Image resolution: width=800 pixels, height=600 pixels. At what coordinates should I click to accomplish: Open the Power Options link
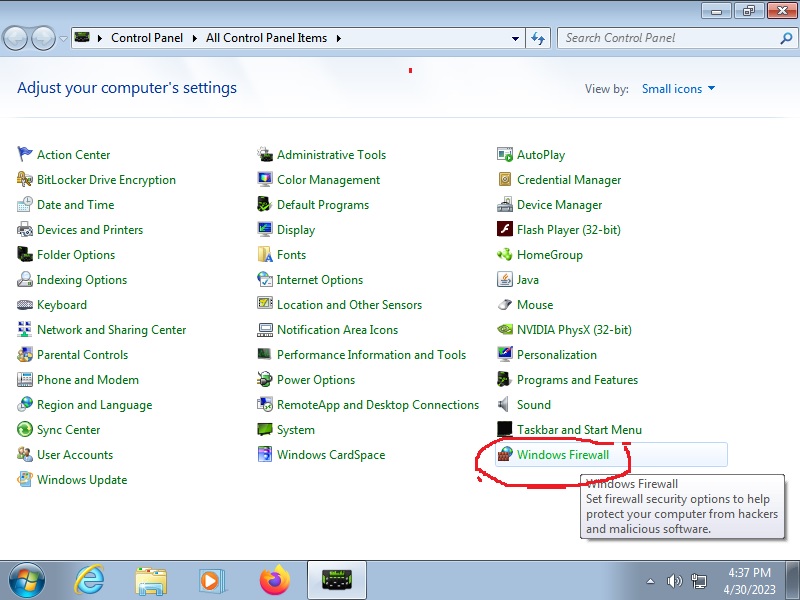point(316,380)
